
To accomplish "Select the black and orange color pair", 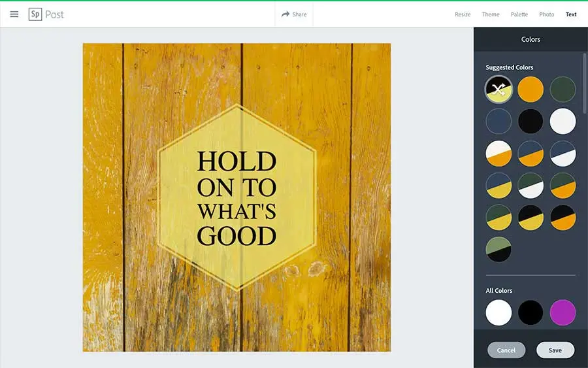I will click(x=563, y=217).
